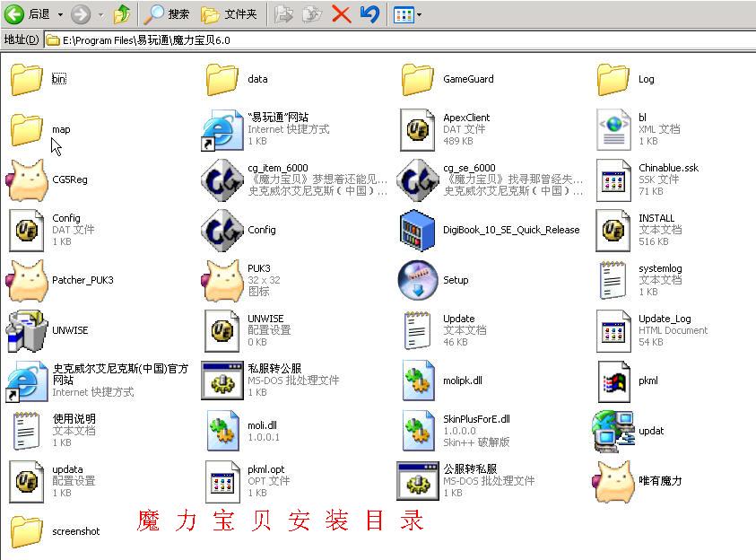Select the Config DAT file
This screenshot has width=756, height=560.
point(51,230)
